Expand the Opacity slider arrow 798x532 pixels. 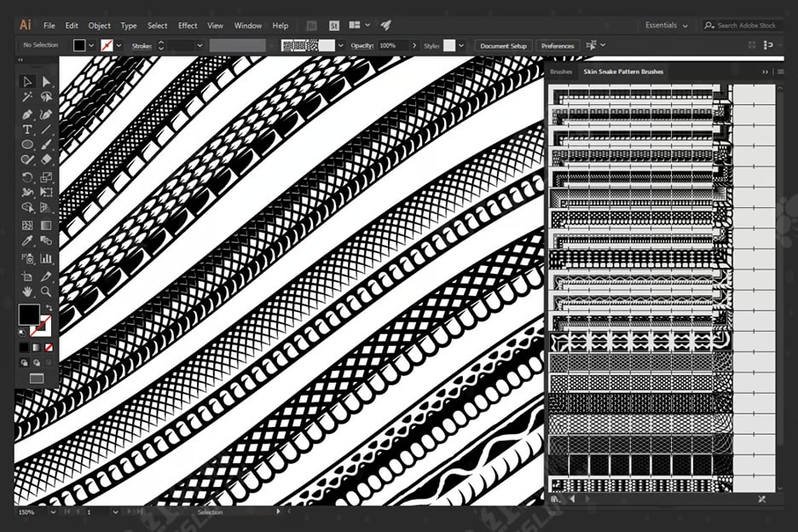pos(414,45)
